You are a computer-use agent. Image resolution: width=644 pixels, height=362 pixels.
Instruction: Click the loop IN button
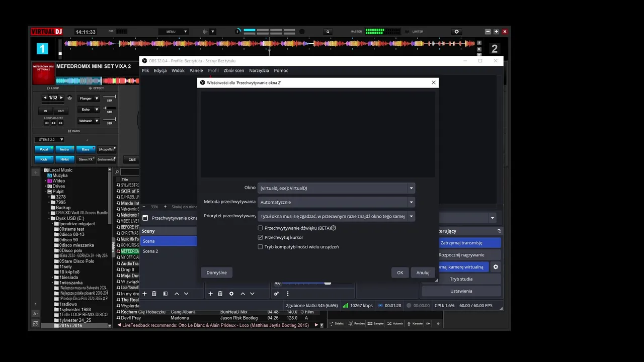click(45, 111)
